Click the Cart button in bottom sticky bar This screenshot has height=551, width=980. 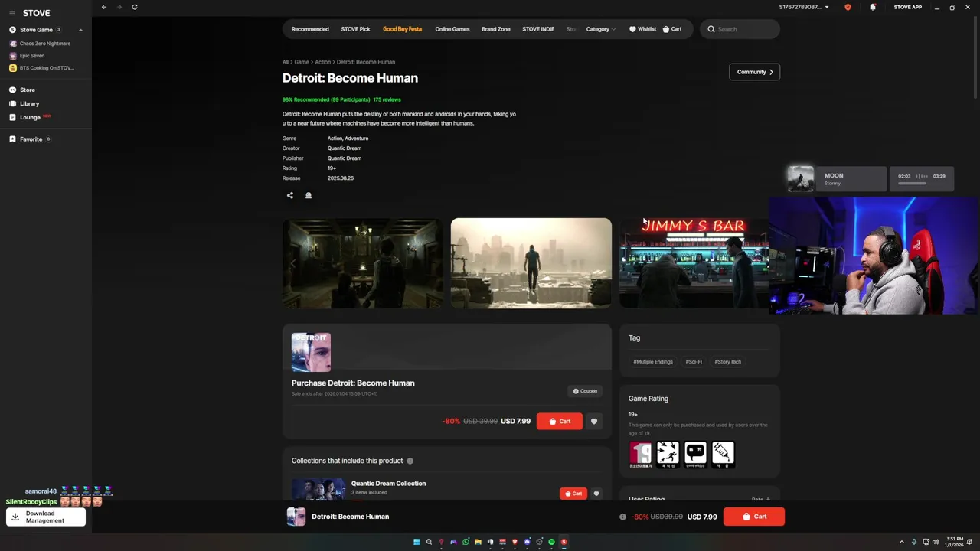tap(753, 517)
